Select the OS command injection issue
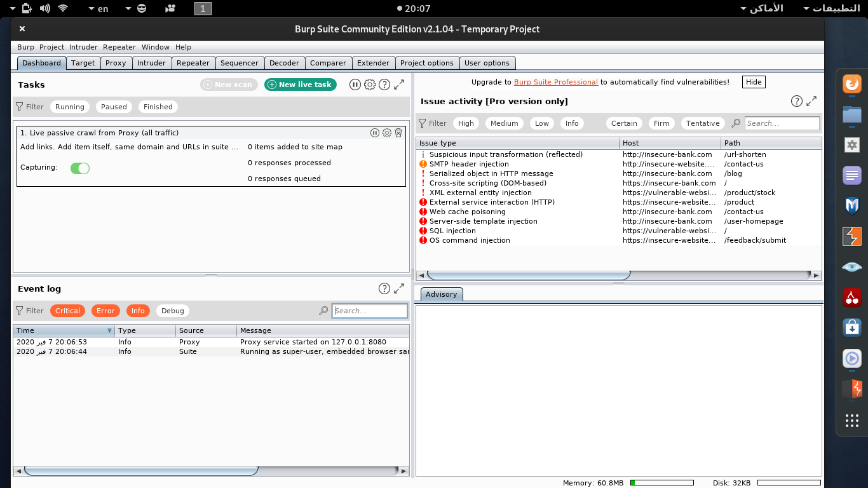The width and height of the screenshot is (868, 488). point(618,240)
